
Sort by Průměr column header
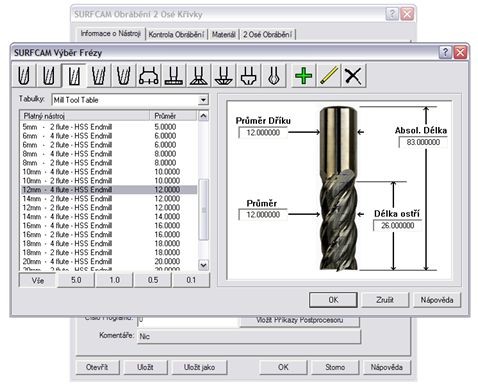pos(173,116)
